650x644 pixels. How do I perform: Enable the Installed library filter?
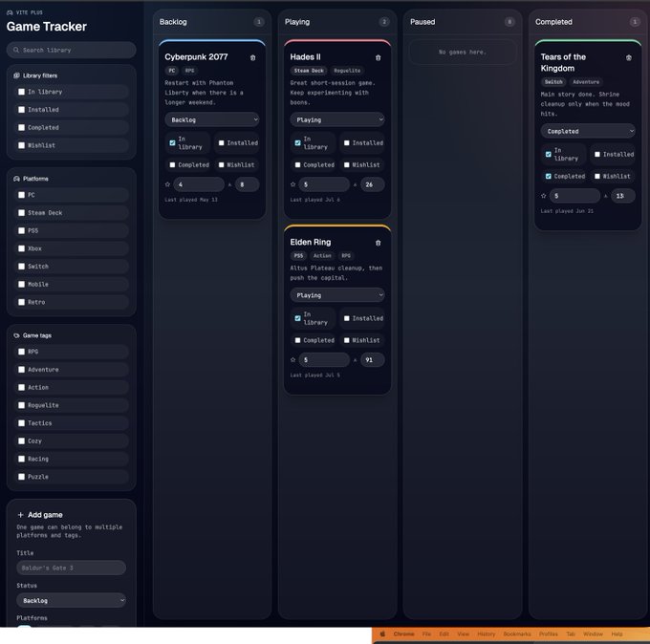click(22, 110)
